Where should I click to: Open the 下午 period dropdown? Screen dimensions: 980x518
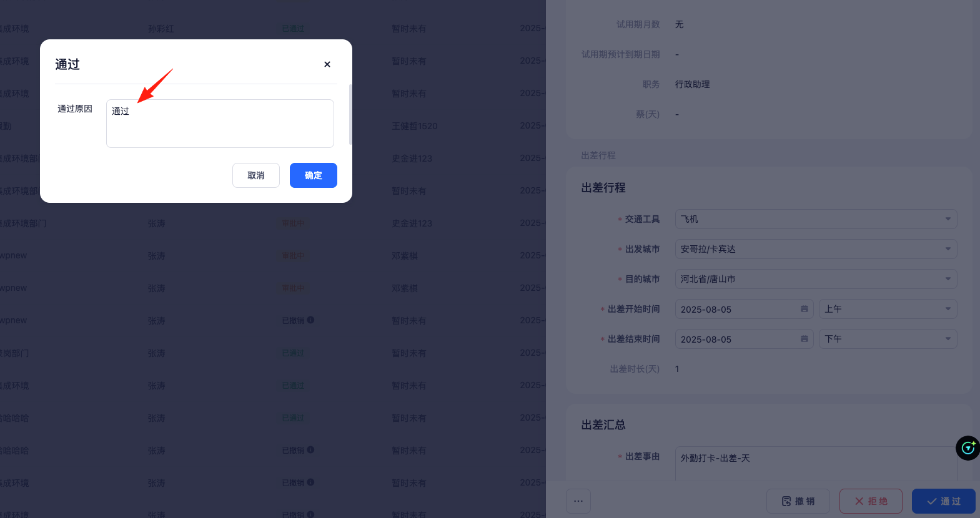[888, 339]
